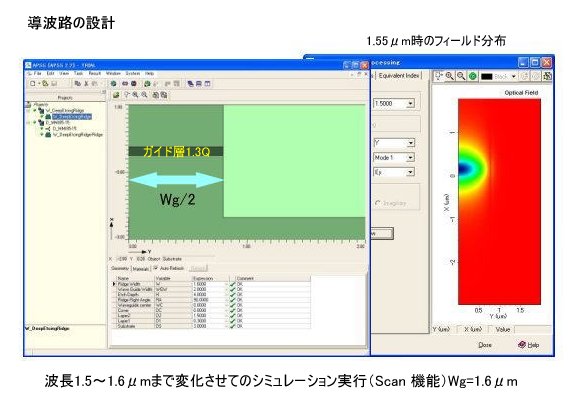Viewport: 568px width, 407px height.
Task: Click the zoom-in magnifier above the waveguide layout
Action: (135, 95)
